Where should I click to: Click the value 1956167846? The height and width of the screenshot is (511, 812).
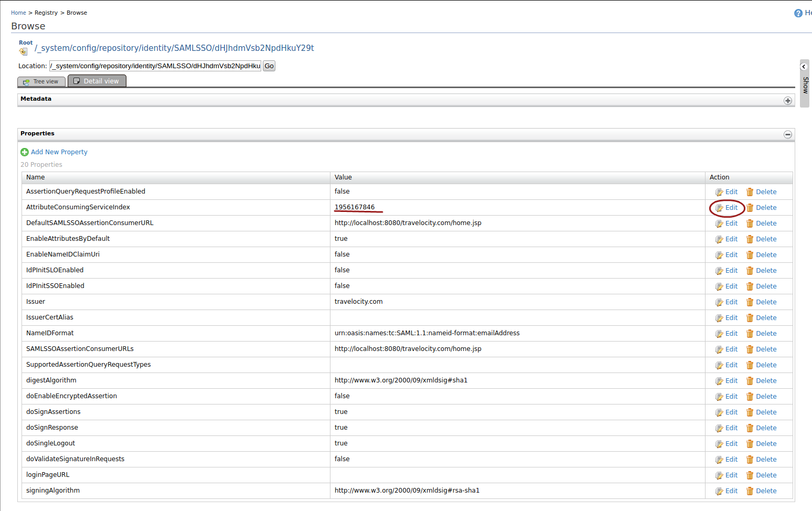355,207
